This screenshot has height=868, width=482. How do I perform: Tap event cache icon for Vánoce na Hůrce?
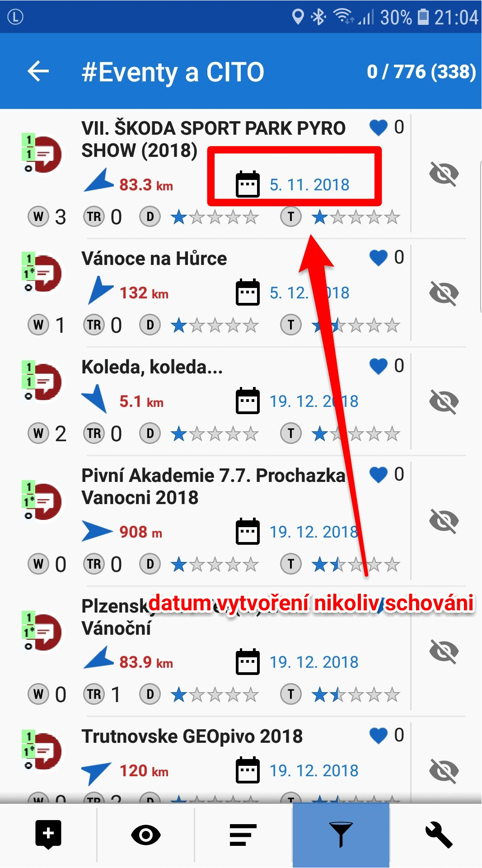pyautogui.click(x=42, y=273)
